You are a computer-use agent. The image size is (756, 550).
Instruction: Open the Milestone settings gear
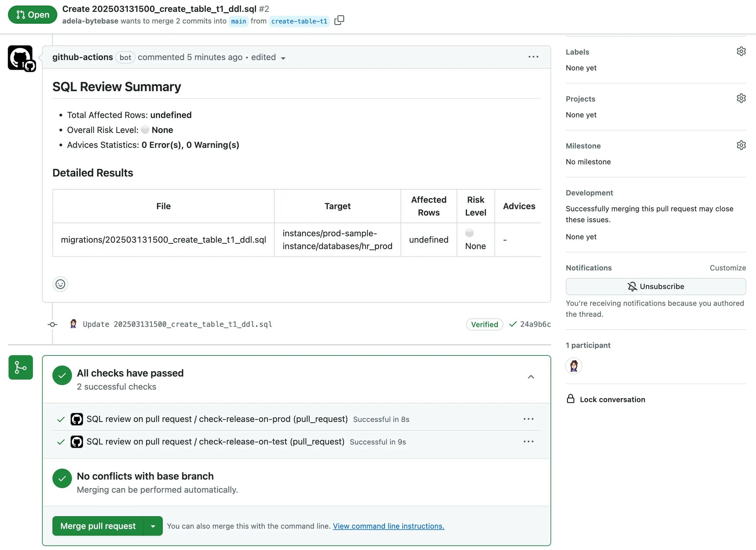click(x=741, y=145)
